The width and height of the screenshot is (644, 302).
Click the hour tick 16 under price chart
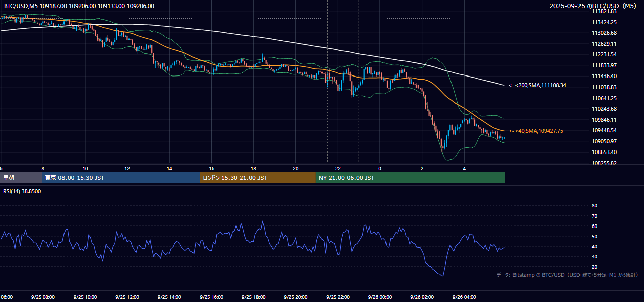click(212, 168)
